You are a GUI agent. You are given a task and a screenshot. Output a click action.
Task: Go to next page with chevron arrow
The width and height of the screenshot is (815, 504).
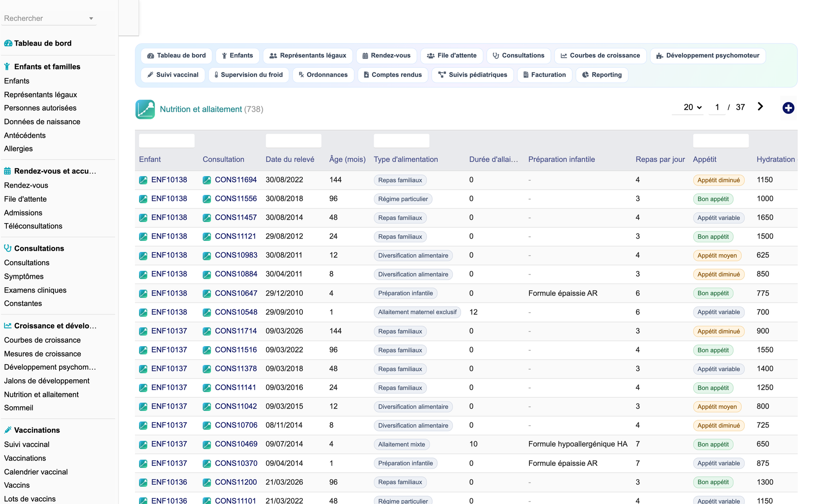760,107
